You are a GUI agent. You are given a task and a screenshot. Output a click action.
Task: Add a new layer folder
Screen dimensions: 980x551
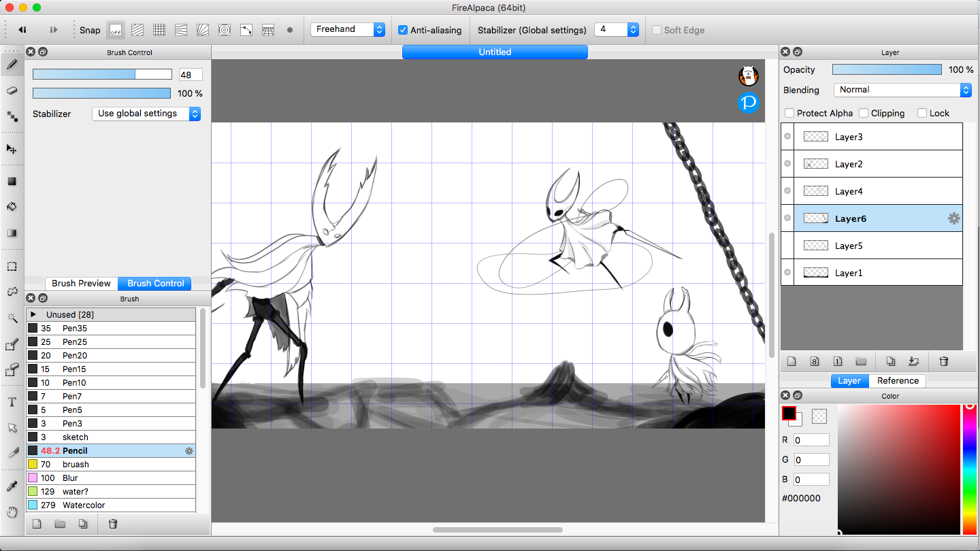click(x=861, y=361)
